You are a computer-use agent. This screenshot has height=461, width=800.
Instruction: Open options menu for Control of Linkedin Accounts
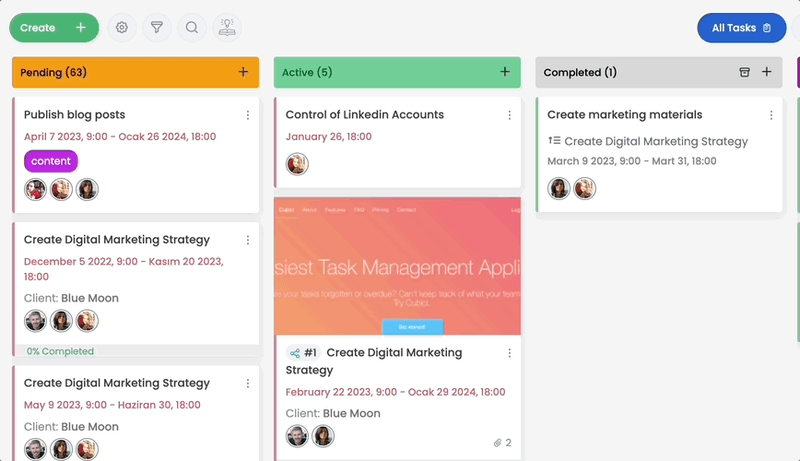pos(510,115)
